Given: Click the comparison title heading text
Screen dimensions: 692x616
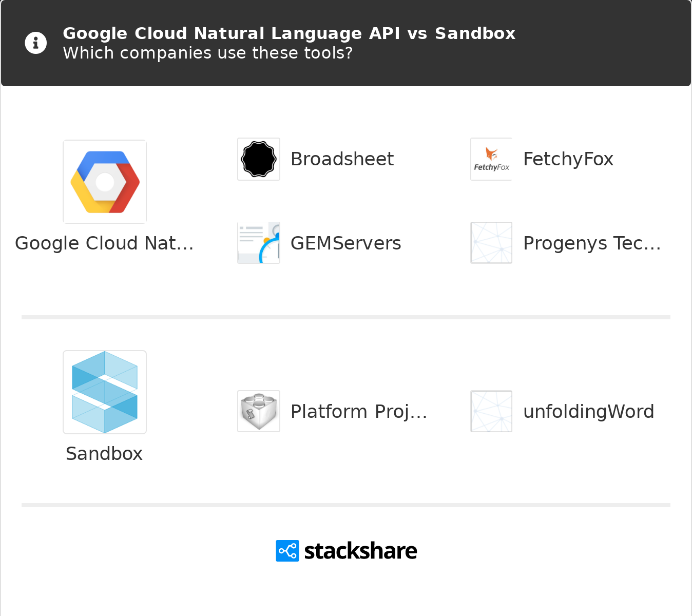Looking at the screenshot, I should coord(289,33).
